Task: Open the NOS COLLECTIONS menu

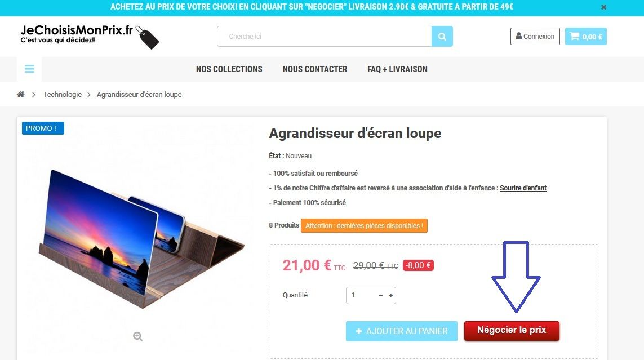Action: click(x=229, y=69)
